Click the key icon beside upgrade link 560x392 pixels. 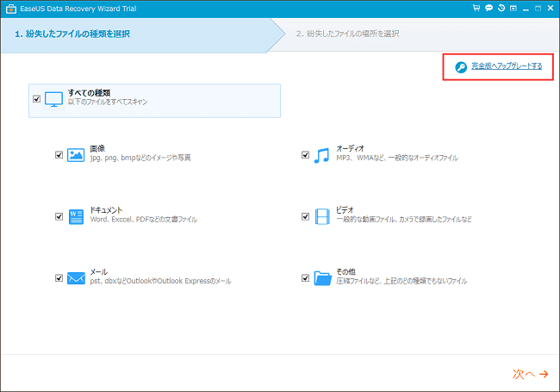[461, 67]
